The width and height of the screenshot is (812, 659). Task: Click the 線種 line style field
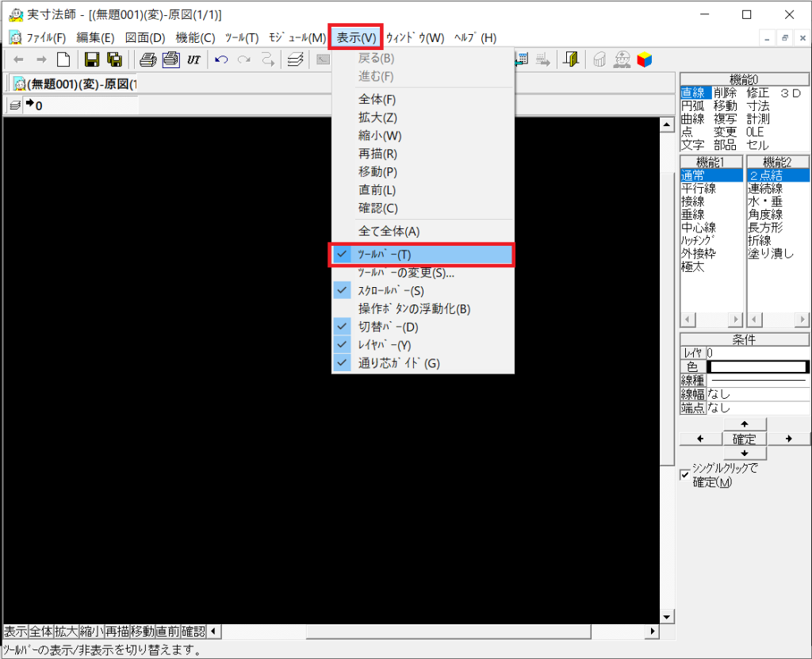pos(757,381)
